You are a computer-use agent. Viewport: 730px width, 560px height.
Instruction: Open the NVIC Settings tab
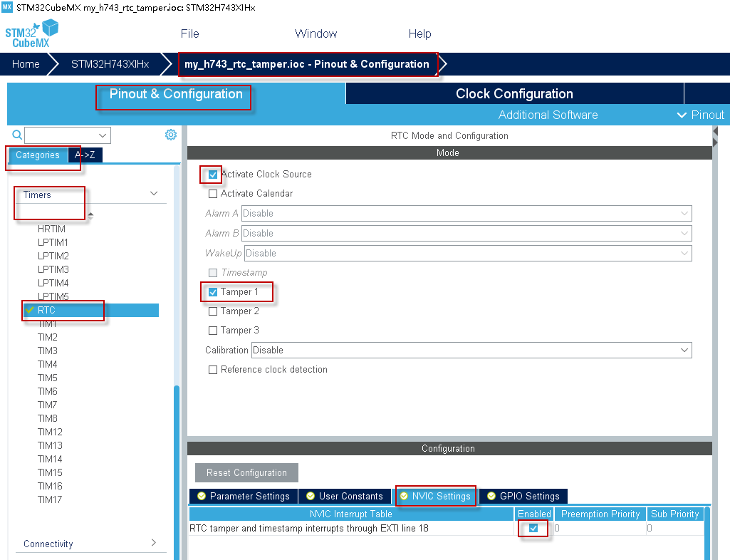435,496
